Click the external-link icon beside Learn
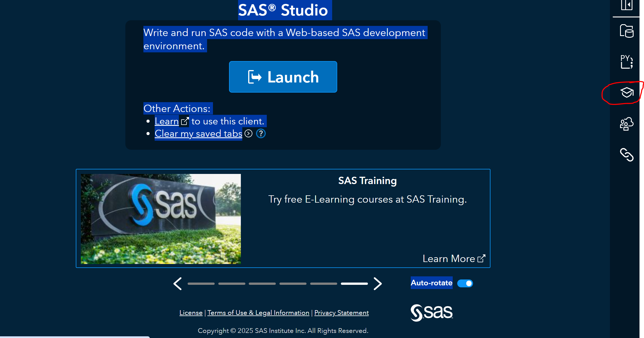The height and width of the screenshot is (338, 644). pos(185,121)
